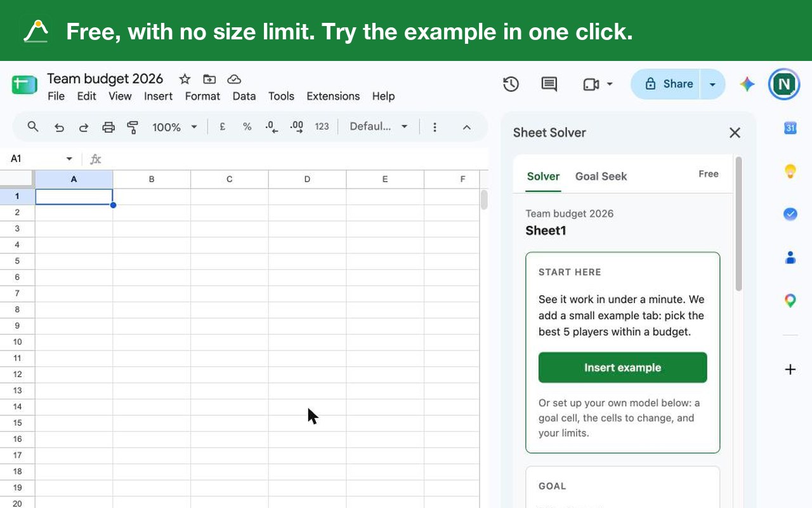The width and height of the screenshot is (812, 508).
Task: Open Google Tasks side icon
Action: [x=790, y=214]
